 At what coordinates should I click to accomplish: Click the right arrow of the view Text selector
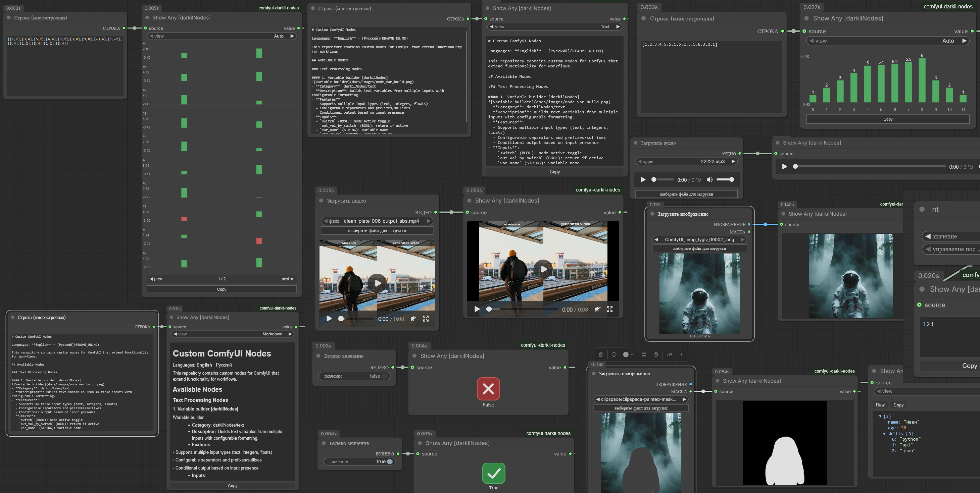pos(618,26)
